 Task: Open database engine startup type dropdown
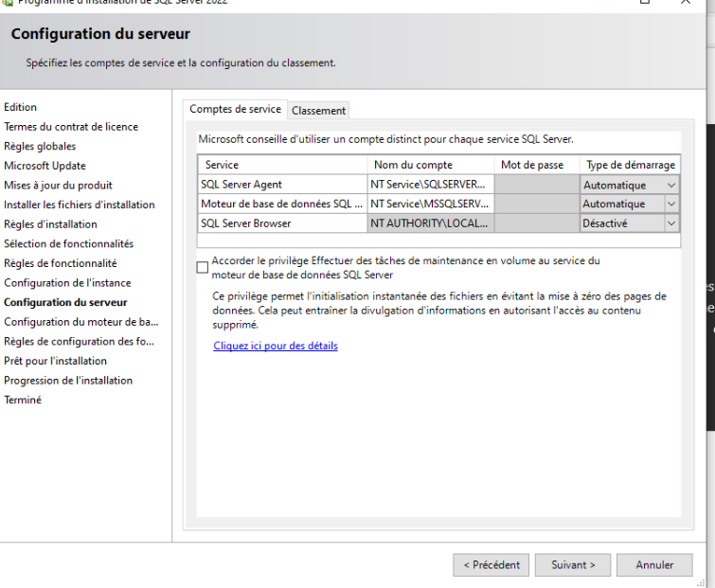[630, 204]
